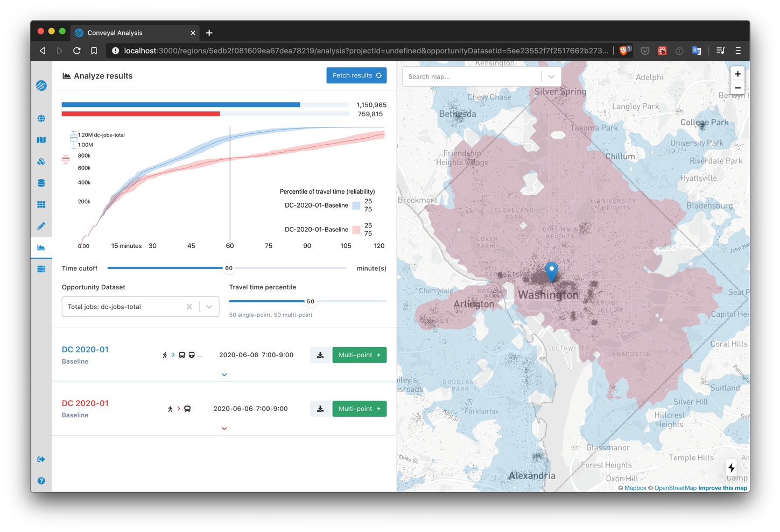Image resolution: width=780 pixels, height=532 pixels.
Task: Open the regions globe icon in sidebar
Action: click(x=41, y=118)
